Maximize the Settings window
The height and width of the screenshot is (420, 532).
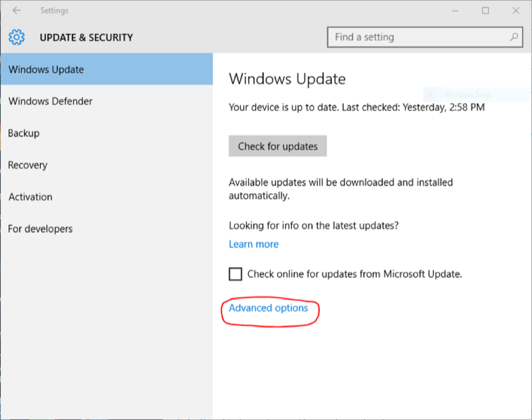[x=485, y=11]
